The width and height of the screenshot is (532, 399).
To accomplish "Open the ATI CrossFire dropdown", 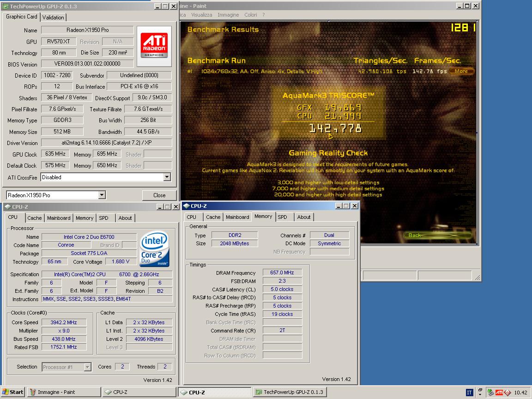I will pyautogui.click(x=167, y=177).
